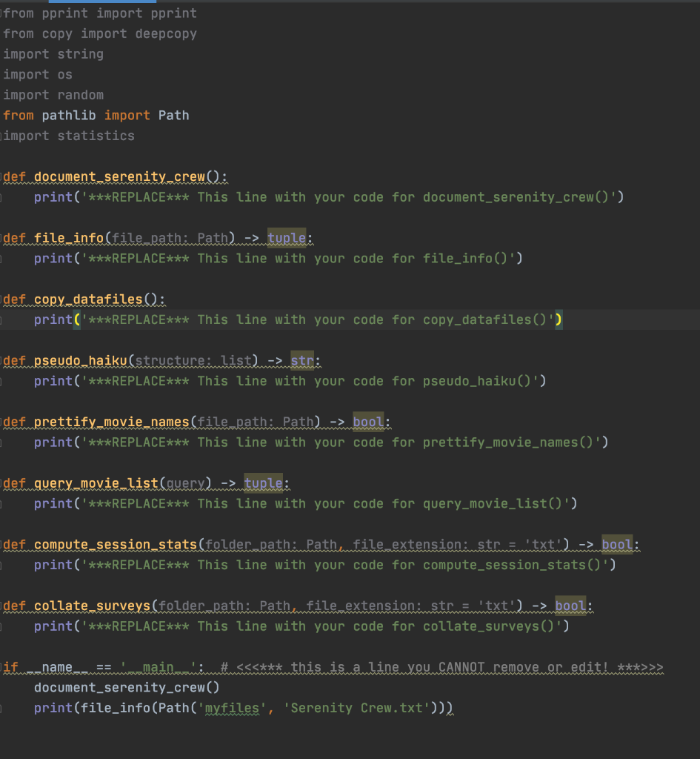Click the highlighted tuple return annotation on file_info

tap(287, 238)
